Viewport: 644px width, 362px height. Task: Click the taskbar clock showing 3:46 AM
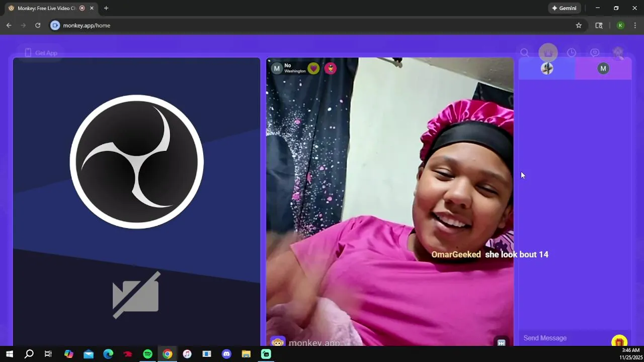click(x=630, y=354)
